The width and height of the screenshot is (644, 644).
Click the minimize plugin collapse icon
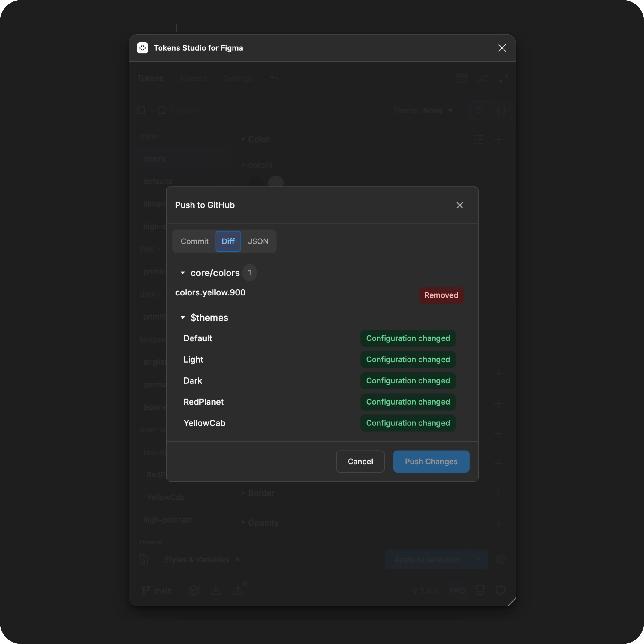503,78
